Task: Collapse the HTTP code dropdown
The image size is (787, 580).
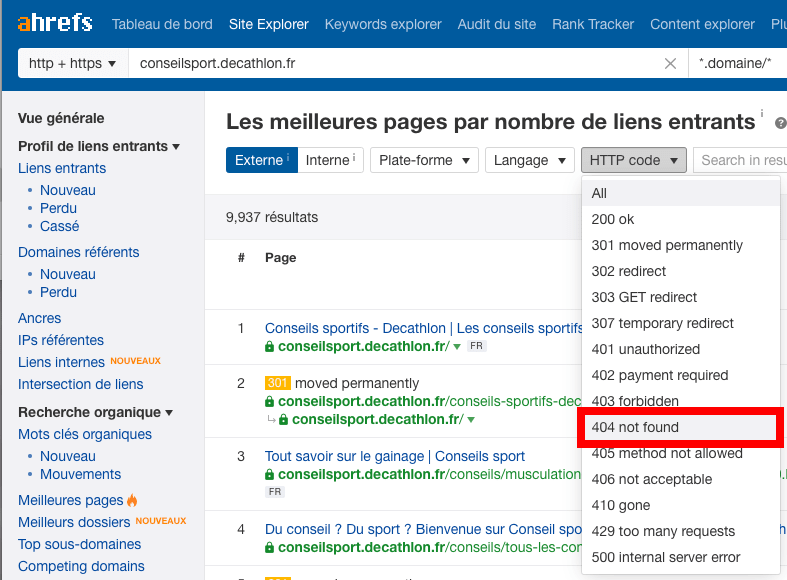Action: coord(634,160)
